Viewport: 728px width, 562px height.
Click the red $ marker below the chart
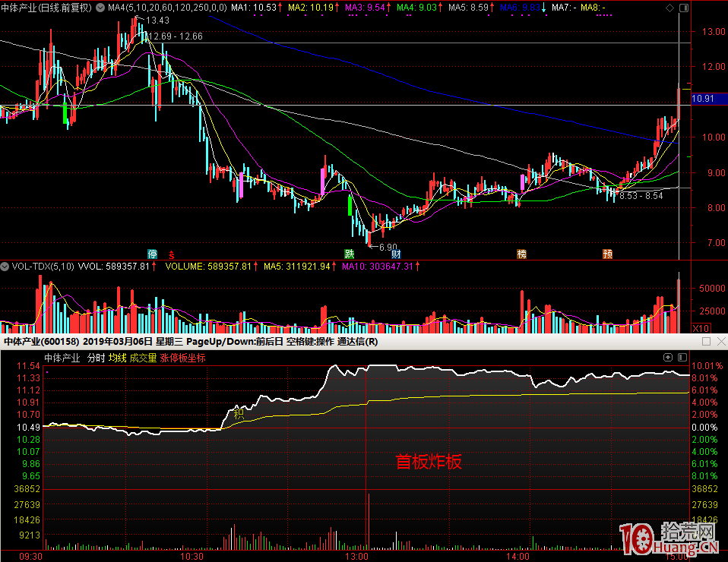(172, 253)
